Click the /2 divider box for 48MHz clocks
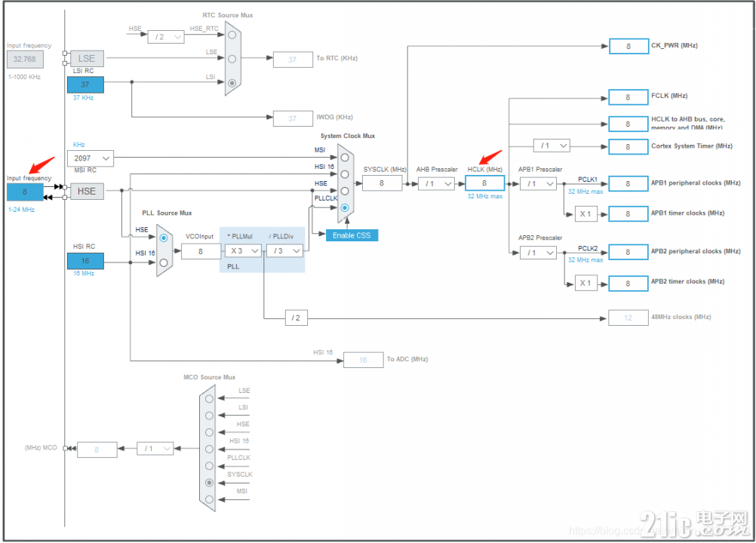The image size is (756, 543). coord(296,318)
